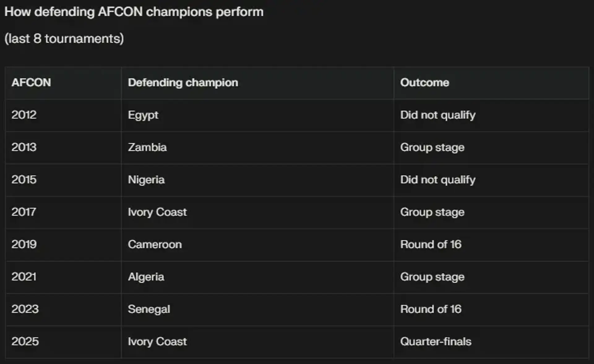Click Did not qualify in Egypt row
The width and height of the screenshot is (594, 364).
(437, 115)
